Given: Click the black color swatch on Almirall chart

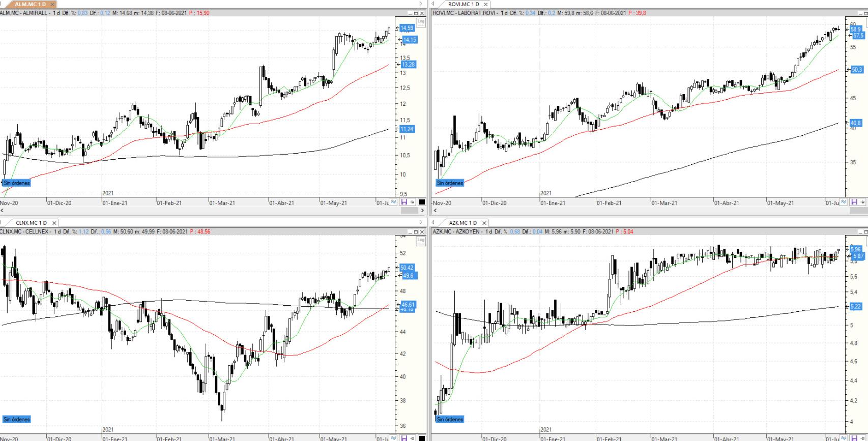Looking at the screenshot, I should (x=422, y=202).
